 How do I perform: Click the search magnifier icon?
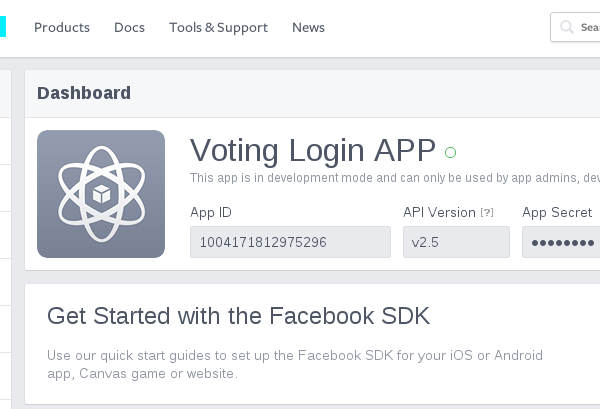(x=567, y=27)
